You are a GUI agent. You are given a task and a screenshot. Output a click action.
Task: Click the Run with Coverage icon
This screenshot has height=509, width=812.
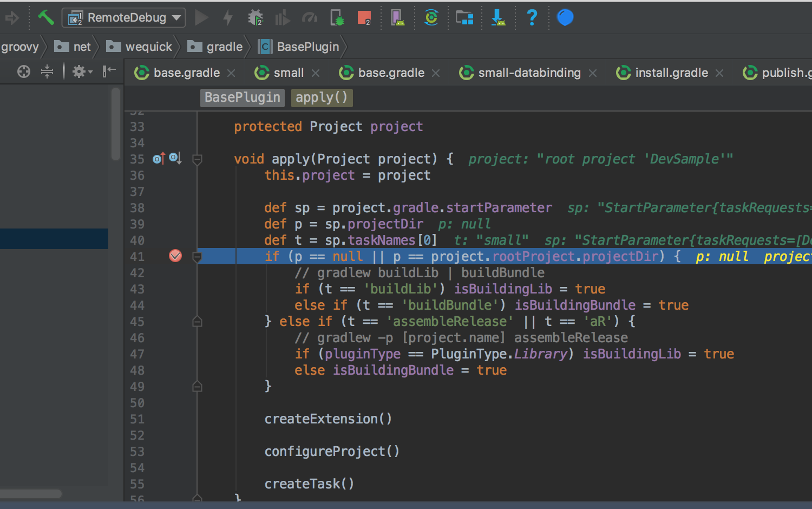[x=282, y=18]
